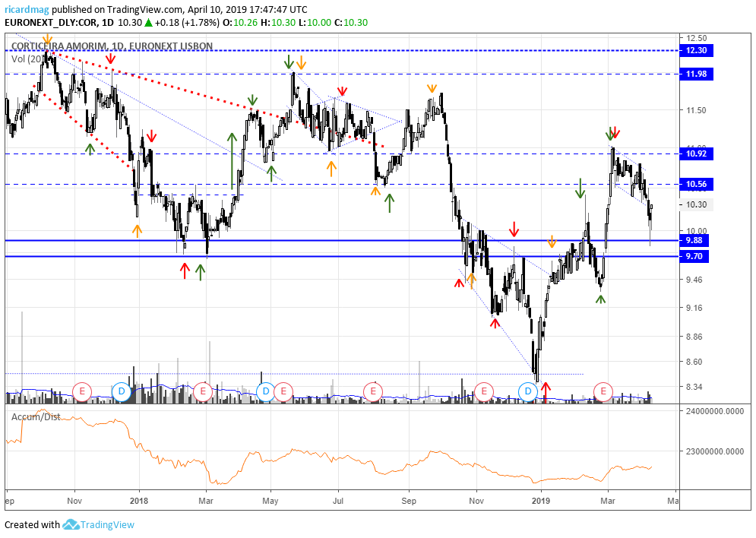
Task: Select the red up arrow at the 2019 low
Action: (546, 392)
